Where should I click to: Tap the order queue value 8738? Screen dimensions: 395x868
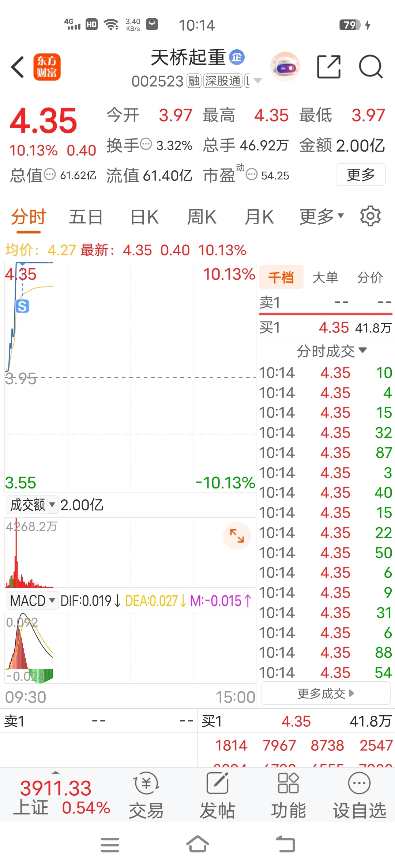[x=327, y=745]
